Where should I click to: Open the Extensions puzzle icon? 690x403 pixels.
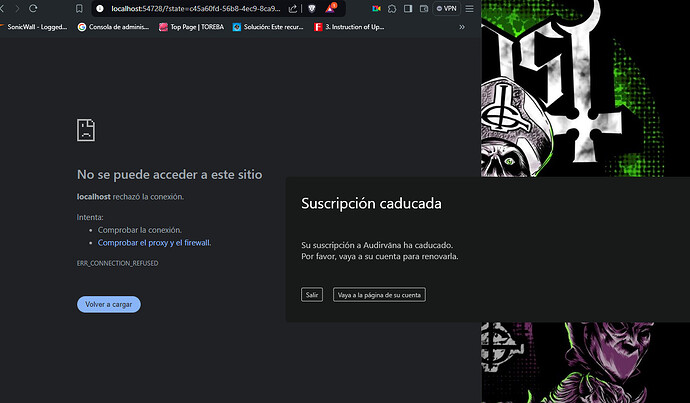[x=392, y=8]
